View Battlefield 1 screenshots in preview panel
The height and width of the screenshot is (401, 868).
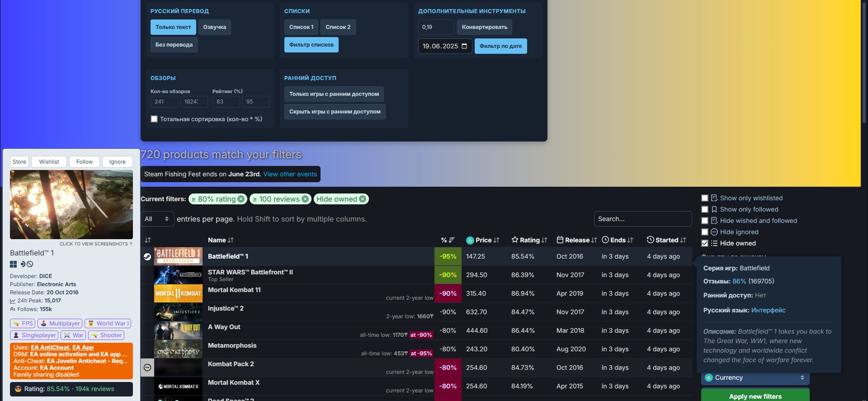pyautogui.click(x=71, y=204)
